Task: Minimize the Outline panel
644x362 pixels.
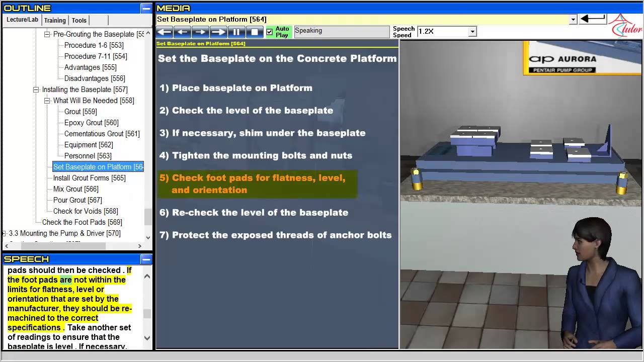Action: [146, 8]
